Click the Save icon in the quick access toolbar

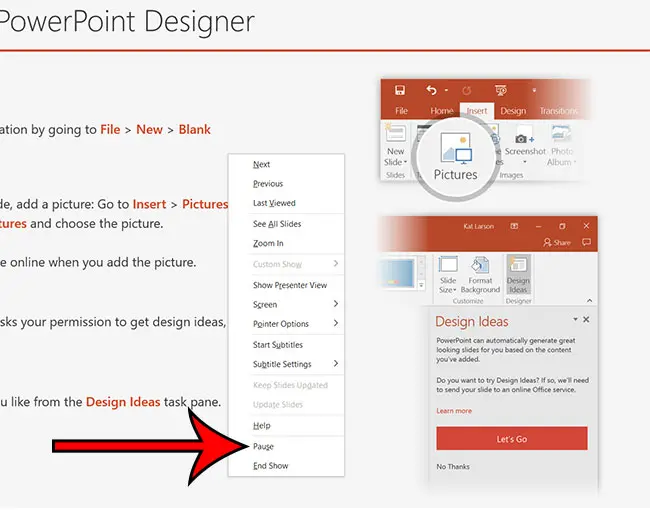pyautogui.click(x=400, y=90)
